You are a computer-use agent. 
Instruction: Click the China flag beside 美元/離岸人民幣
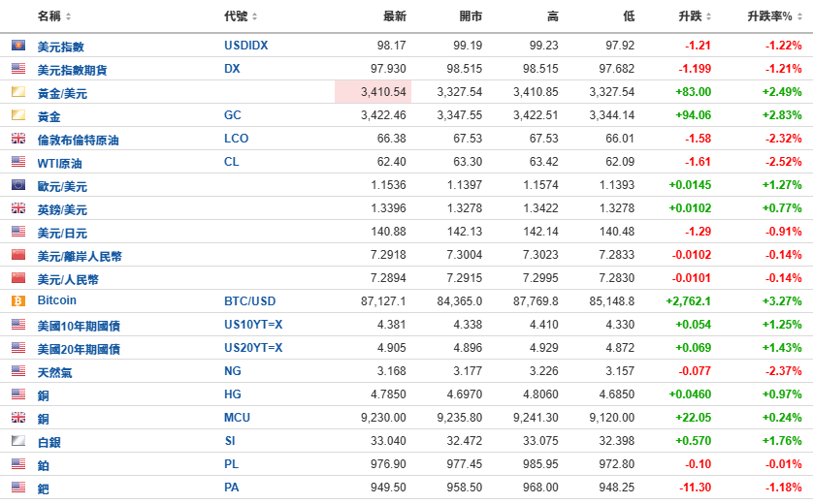(x=17, y=255)
